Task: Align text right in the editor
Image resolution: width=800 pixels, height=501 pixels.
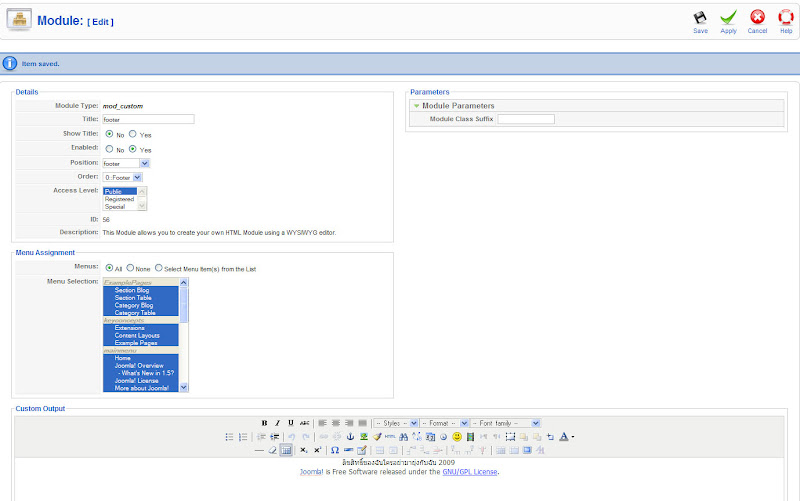Action: pos(349,423)
